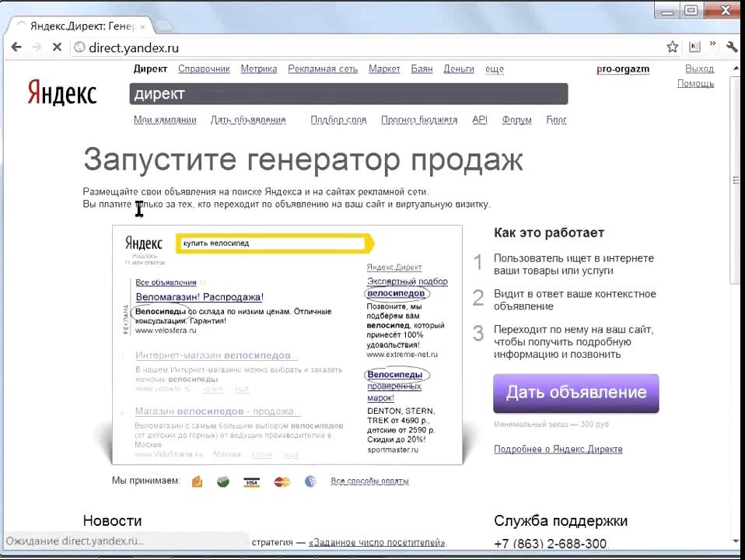Click the Как это работает heading
The image size is (745, 560).
pyautogui.click(x=549, y=233)
